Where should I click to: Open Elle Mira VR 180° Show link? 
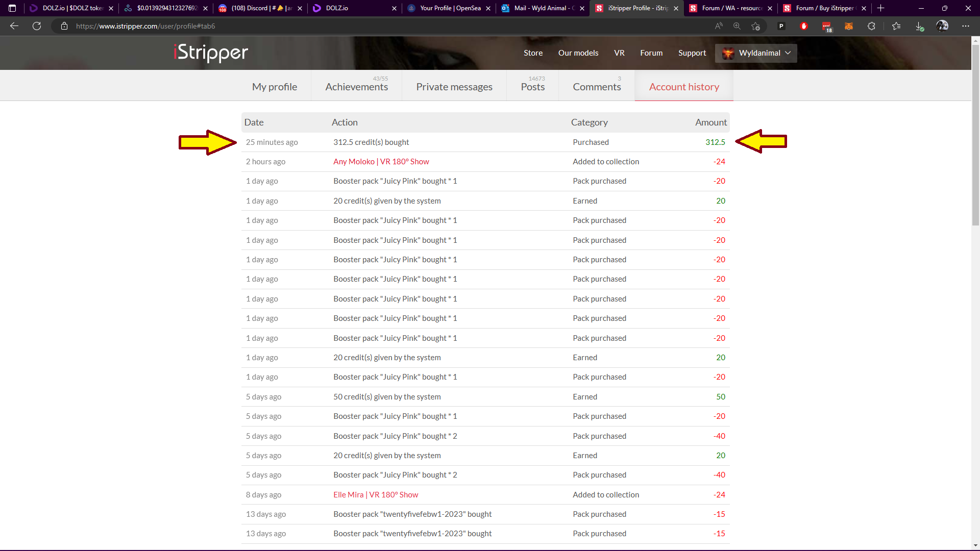click(x=376, y=495)
